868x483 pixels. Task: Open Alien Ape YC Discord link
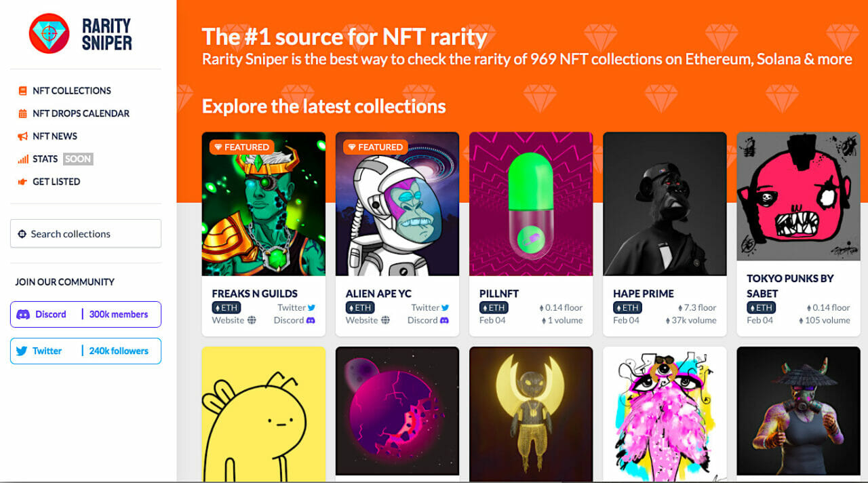click(x=429, y=320)
